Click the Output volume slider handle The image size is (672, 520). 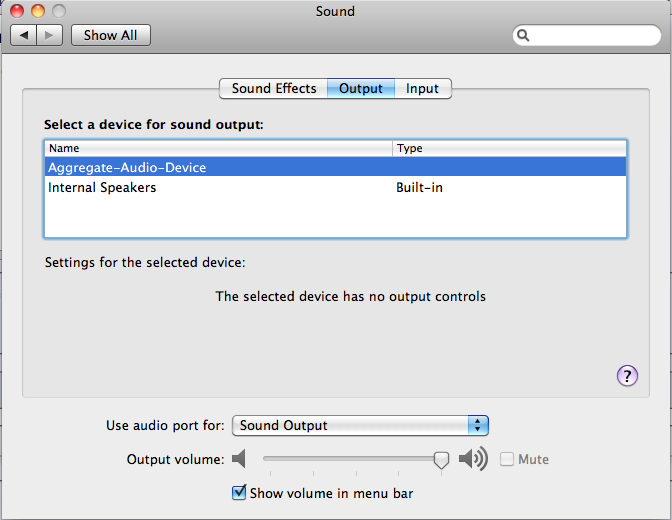point(441,460)
